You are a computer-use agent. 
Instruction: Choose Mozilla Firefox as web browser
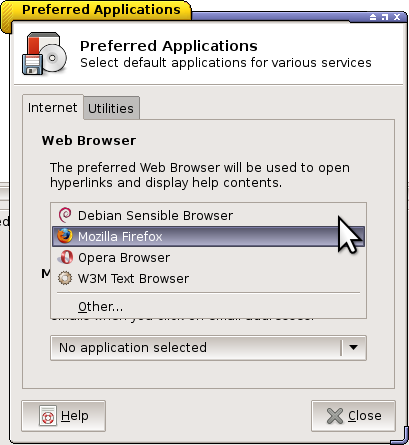point(208,236)
